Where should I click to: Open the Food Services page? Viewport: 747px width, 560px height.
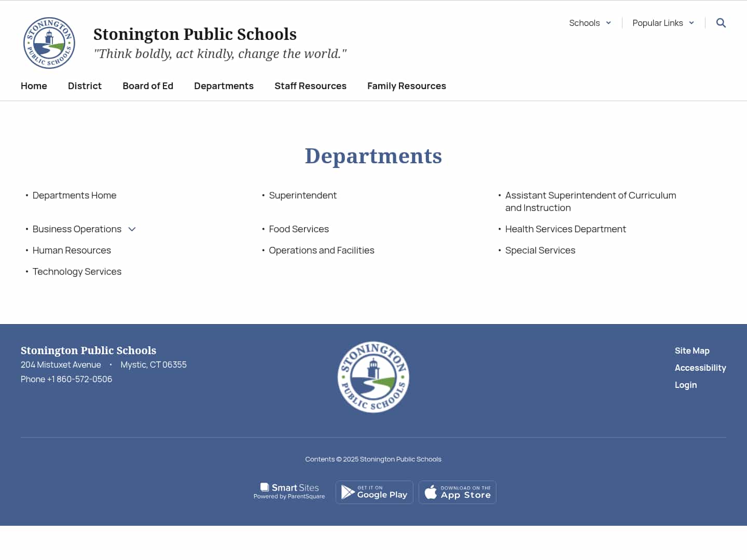point(299,229)
